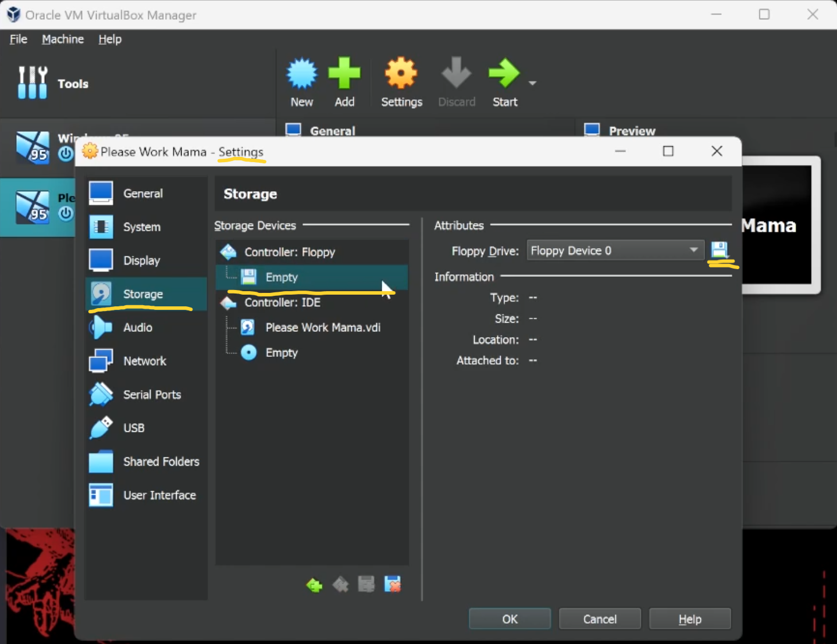Open the Network settings page
Viewport: 837px width, 644px height.
pos(146,361)
